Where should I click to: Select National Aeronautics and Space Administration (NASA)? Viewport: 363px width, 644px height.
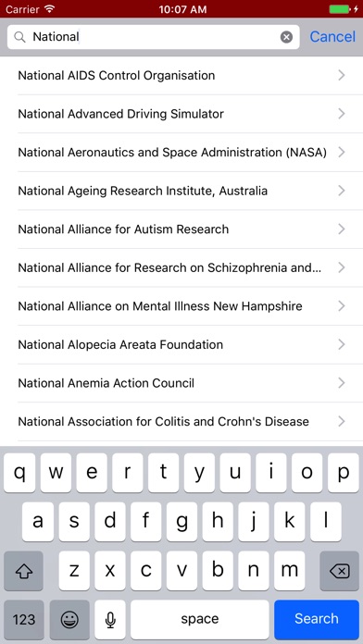pyautogui.click(x=181, y=153)
